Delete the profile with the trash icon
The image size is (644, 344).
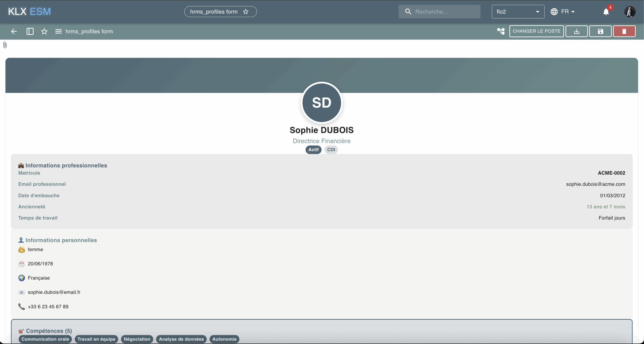624,31
